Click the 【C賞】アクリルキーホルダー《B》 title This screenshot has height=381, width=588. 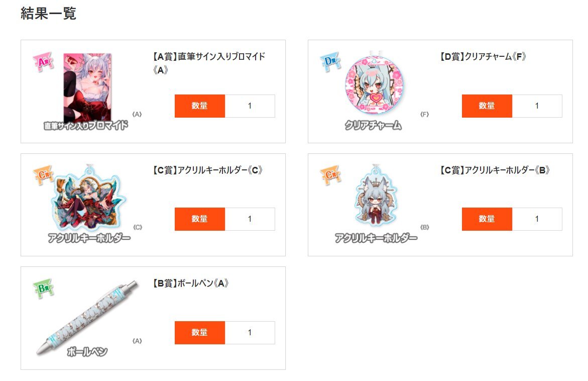coord(495,170)
